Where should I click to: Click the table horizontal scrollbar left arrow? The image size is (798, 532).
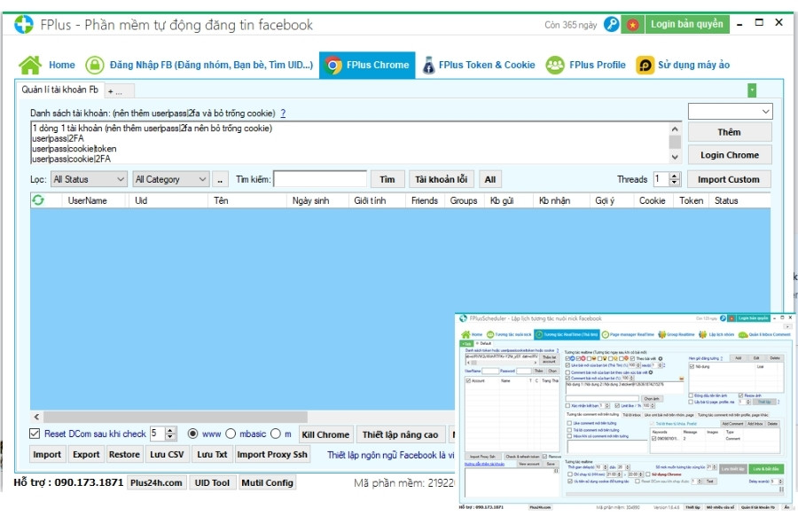(36, 417)
